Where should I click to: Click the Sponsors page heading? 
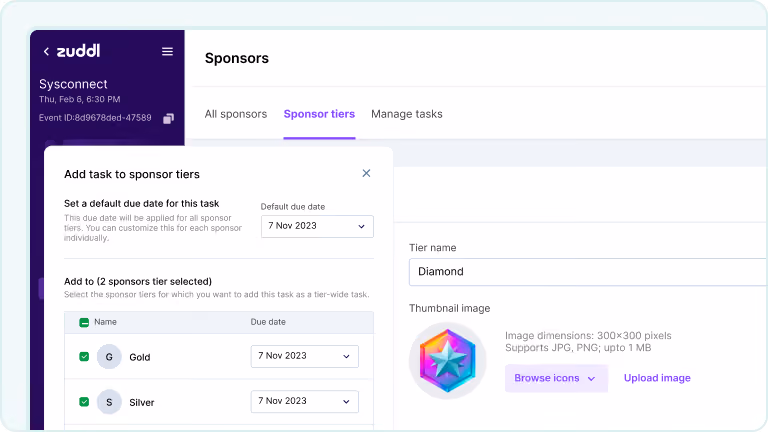pos(237,58)
